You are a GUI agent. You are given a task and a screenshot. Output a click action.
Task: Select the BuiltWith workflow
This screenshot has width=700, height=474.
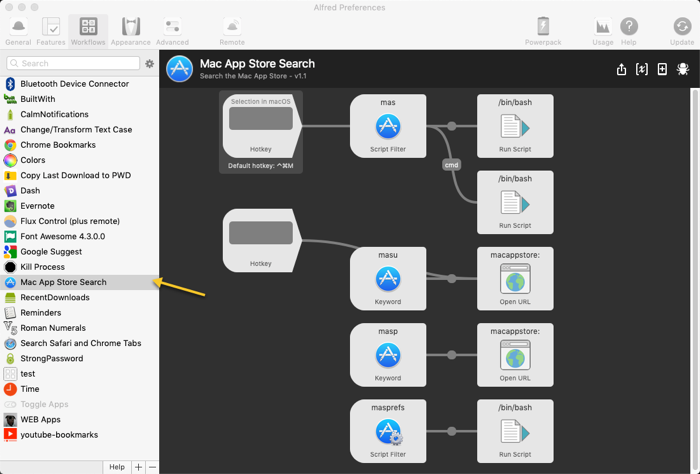click(79, 99)
